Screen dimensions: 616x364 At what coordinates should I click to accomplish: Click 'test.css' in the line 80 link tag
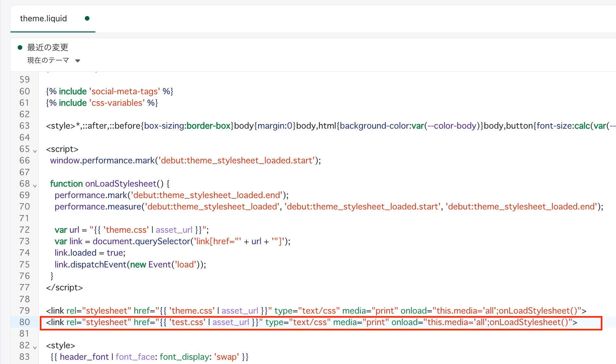tap(187, 322)
